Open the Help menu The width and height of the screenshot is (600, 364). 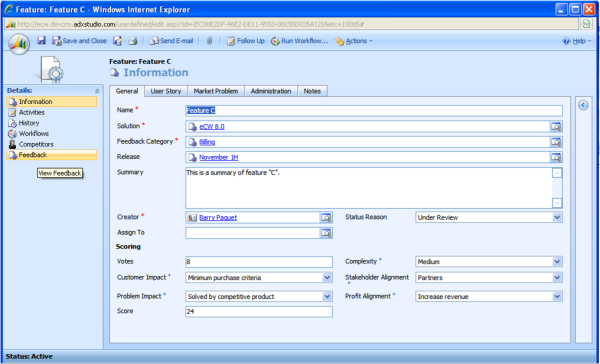pyautogui.click(x=577, y=41)
